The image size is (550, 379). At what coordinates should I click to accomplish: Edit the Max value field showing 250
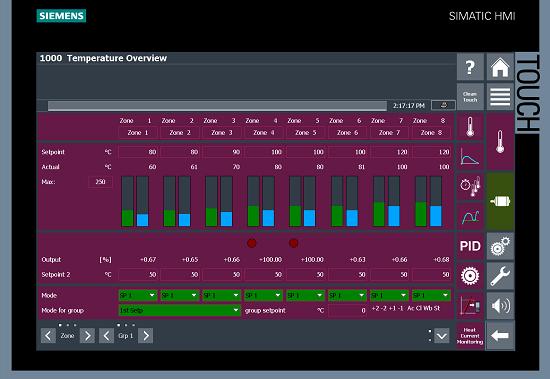100,182
